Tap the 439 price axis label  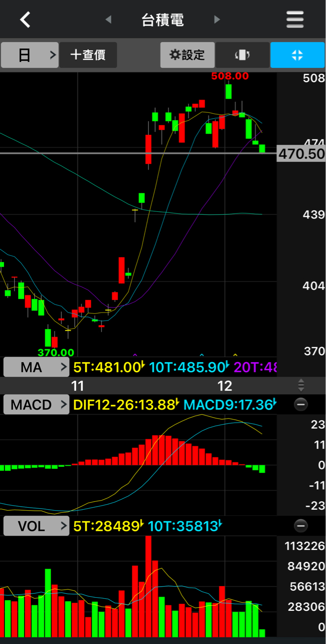[x=314, y=215]
